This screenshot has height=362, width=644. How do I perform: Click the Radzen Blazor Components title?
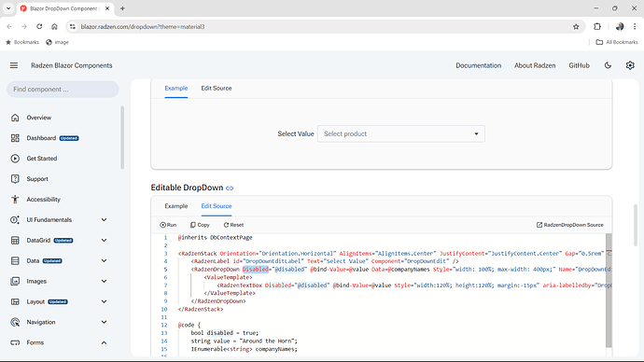[x=72, y=65]
